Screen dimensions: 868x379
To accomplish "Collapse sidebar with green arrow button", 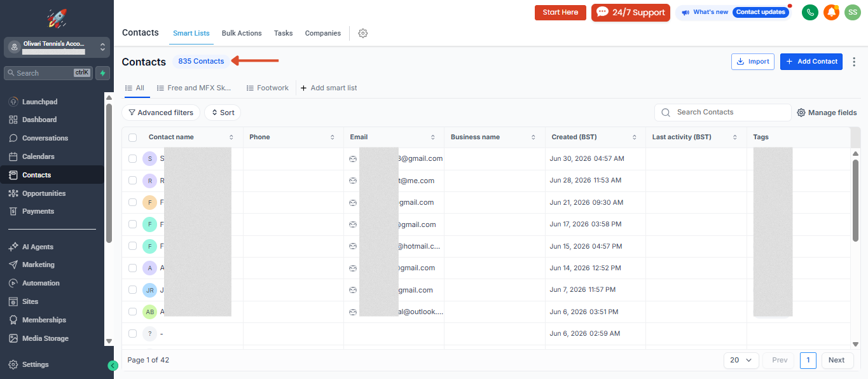I will pos(113,366).
